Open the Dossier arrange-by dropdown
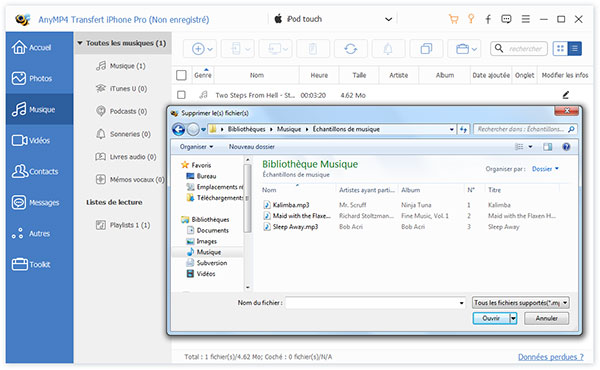Image resolution: width=600 pixels, height=370 pixels. coord(545,169)
